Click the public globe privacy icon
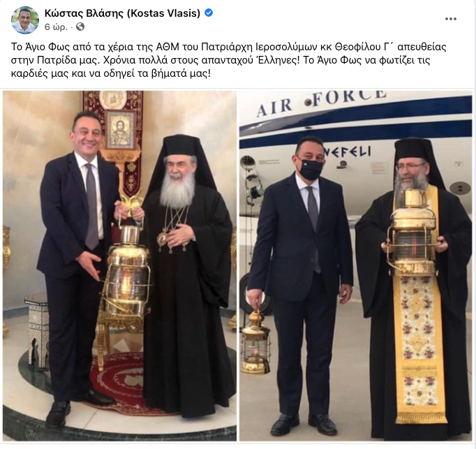476x449 pixels. (x=80, y=27)
